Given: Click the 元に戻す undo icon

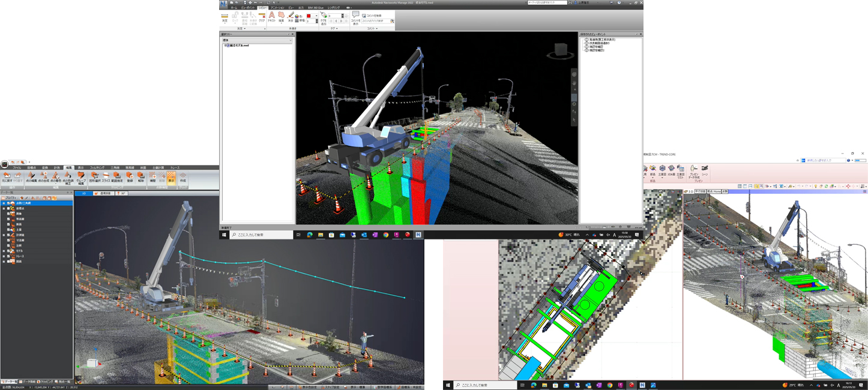Looking at the screenshot, I should tap(7, 176).
